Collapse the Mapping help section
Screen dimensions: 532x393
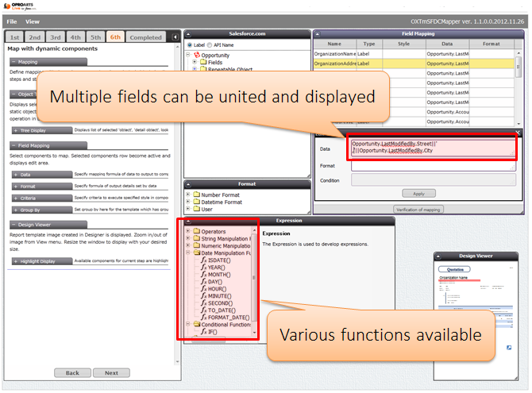click(48, 62)
